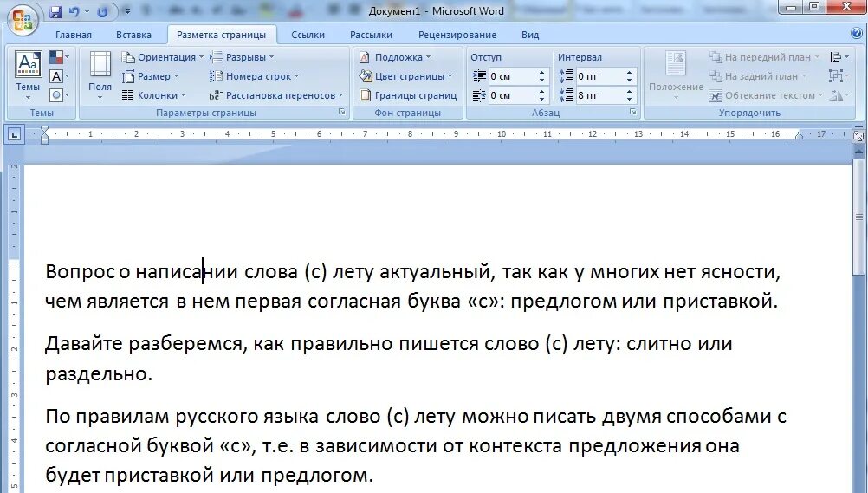Click left indent icon in Отступ
Screen dimensions: 868x493
(x=479, y=76)
